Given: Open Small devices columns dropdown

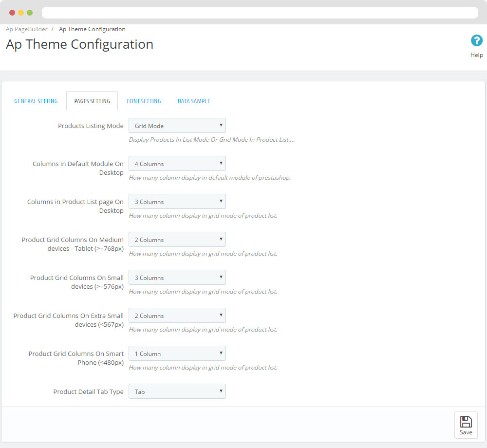Looking at the screenshot, I should (x=177, y=278).
